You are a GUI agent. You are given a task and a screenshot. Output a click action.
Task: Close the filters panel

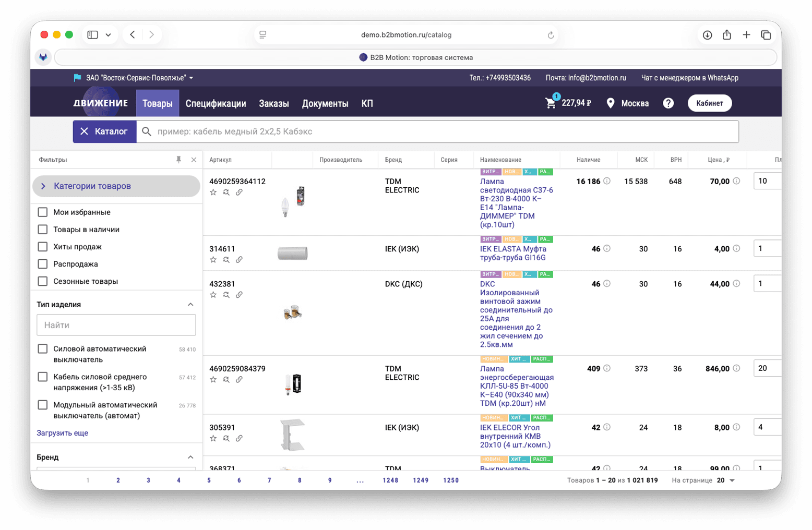194,160
